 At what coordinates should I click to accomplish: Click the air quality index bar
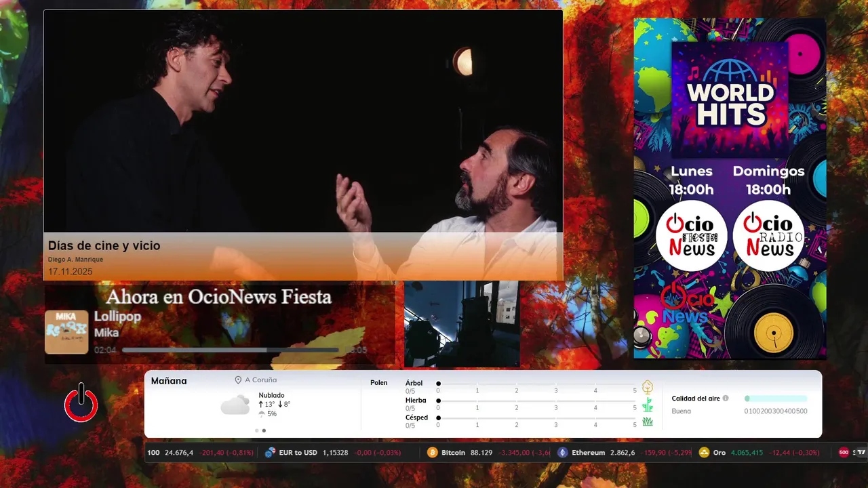coord(776,399)
